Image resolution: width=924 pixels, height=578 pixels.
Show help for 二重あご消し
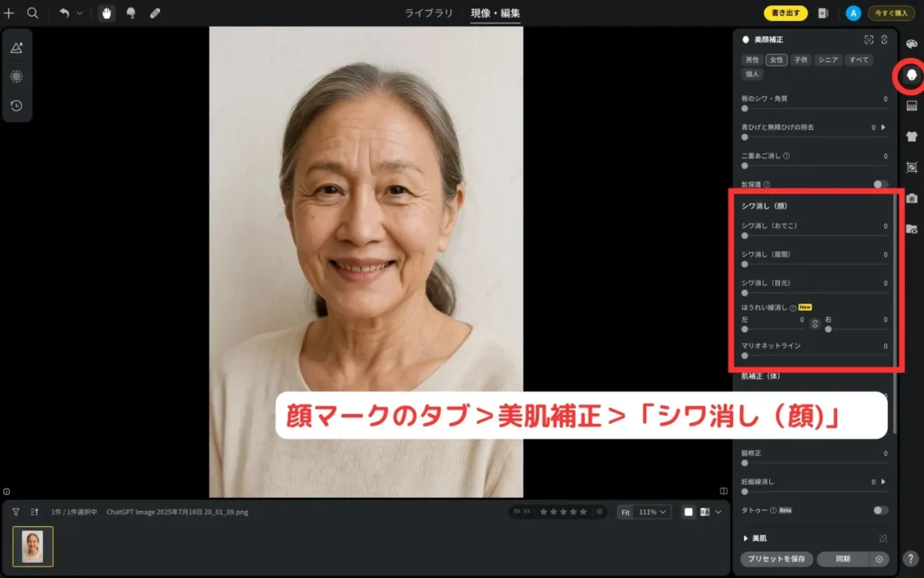(786, 156)
